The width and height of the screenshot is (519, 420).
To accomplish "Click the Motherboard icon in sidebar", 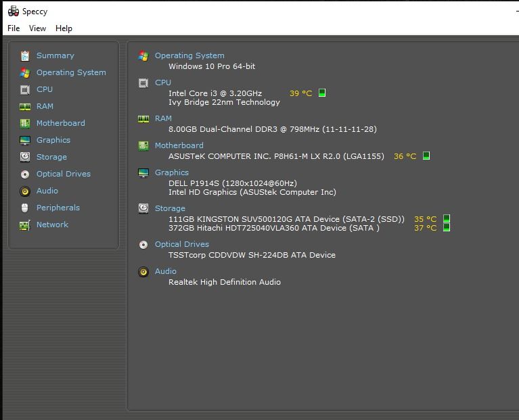I will click(25, 123).
